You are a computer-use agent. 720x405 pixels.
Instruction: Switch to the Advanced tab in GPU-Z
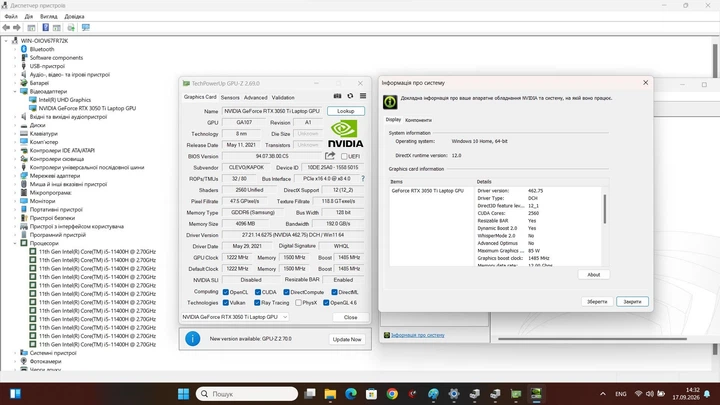pyautogui.click(x=255, y=97)
